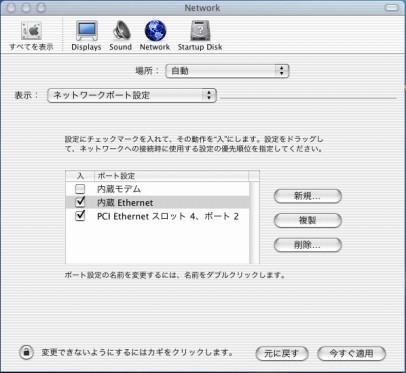Click the 元に戻す revert button
This screenshot has height=373, width=406.
click(282, 353)
